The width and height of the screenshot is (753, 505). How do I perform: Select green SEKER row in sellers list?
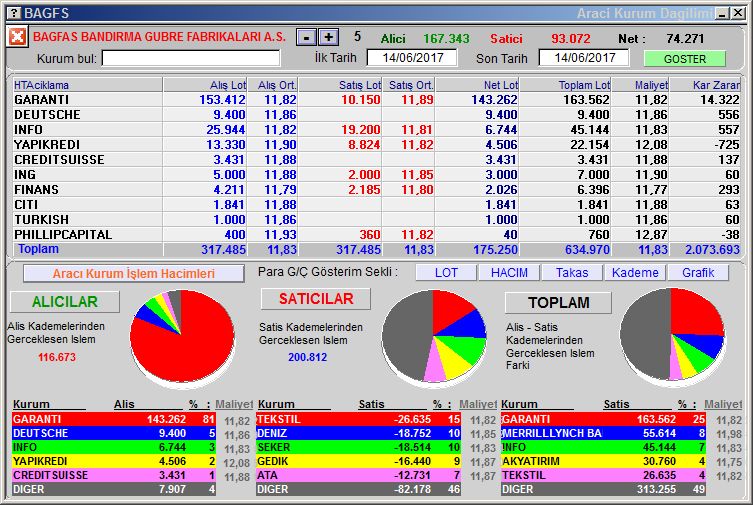359,447
